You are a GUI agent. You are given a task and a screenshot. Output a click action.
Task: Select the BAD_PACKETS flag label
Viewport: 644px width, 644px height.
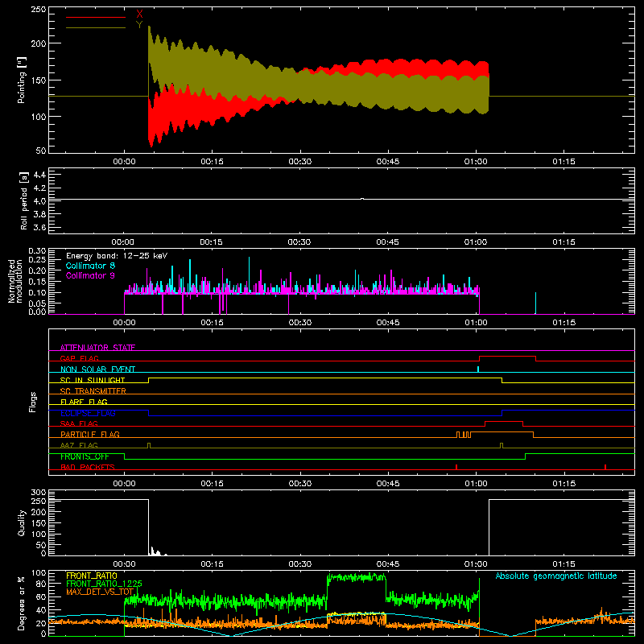pos(88,467)
